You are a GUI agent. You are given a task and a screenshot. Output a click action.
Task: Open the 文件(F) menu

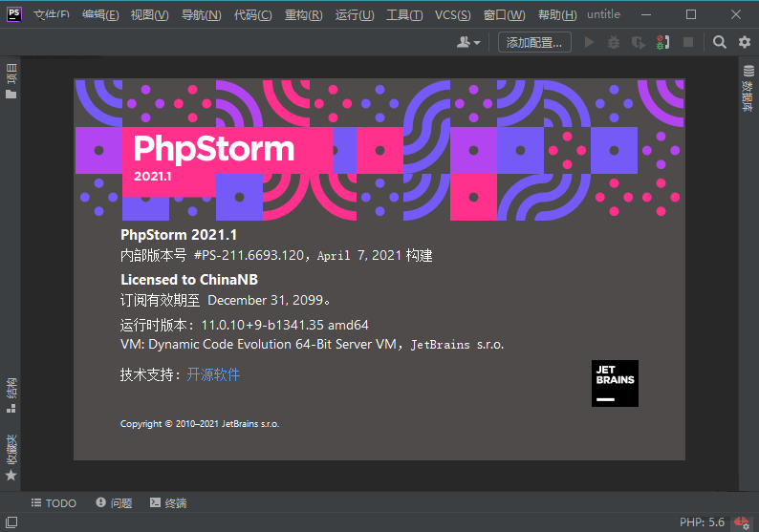click(x=52, y=15)
